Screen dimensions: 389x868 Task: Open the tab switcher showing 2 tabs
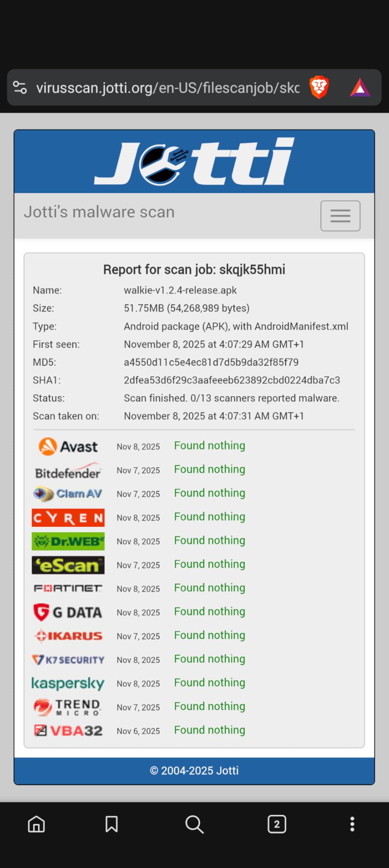click(277, 824)
